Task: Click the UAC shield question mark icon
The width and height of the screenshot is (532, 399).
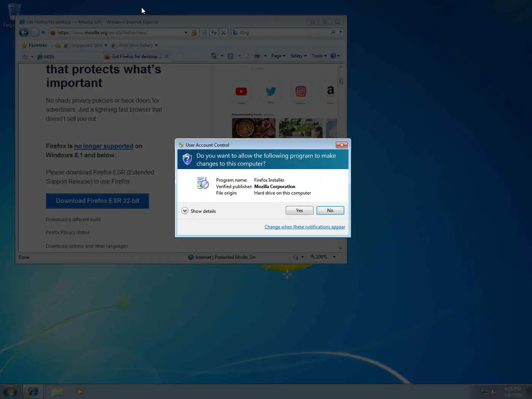Action: (x=187, y=159)
